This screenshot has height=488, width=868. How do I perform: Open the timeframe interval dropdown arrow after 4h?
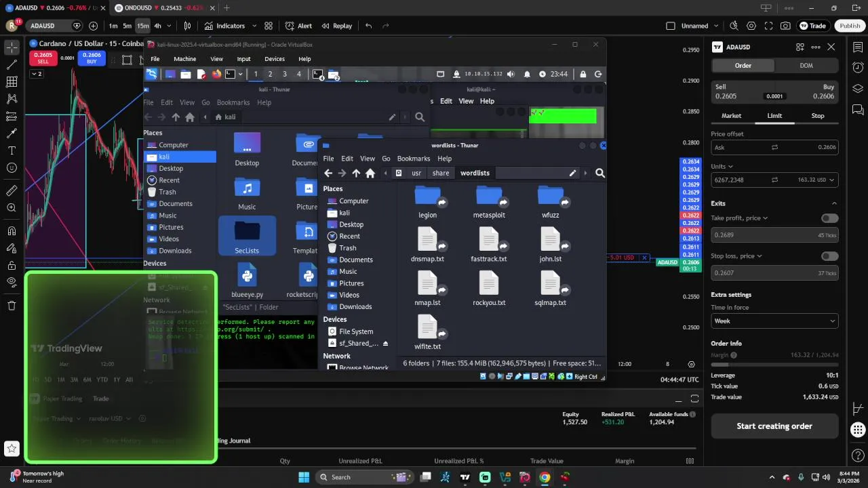tap(169, 26)
